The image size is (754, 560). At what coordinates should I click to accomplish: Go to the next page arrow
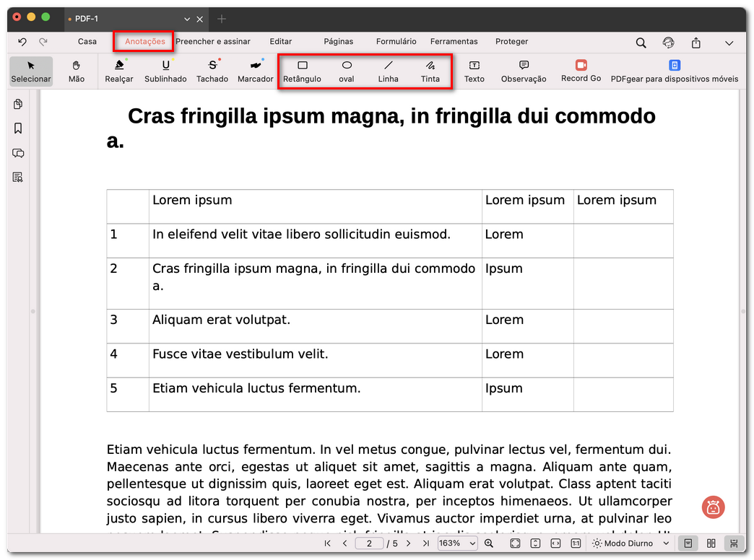408,543
